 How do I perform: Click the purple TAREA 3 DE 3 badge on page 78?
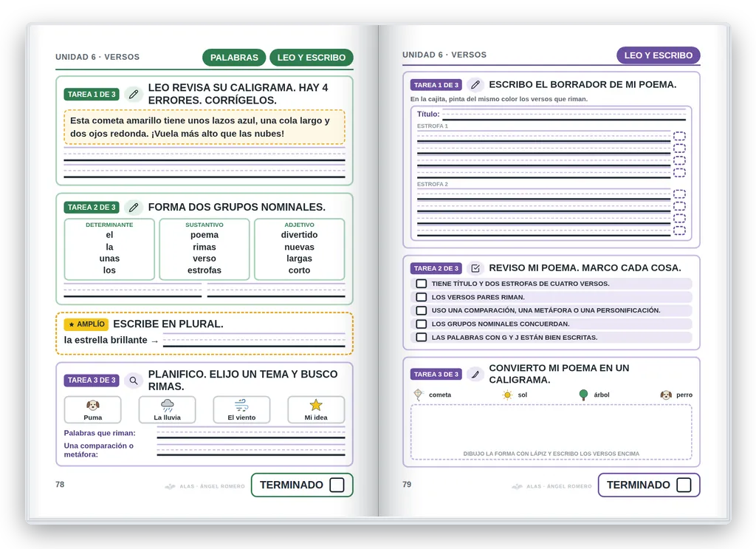point(92,380)
